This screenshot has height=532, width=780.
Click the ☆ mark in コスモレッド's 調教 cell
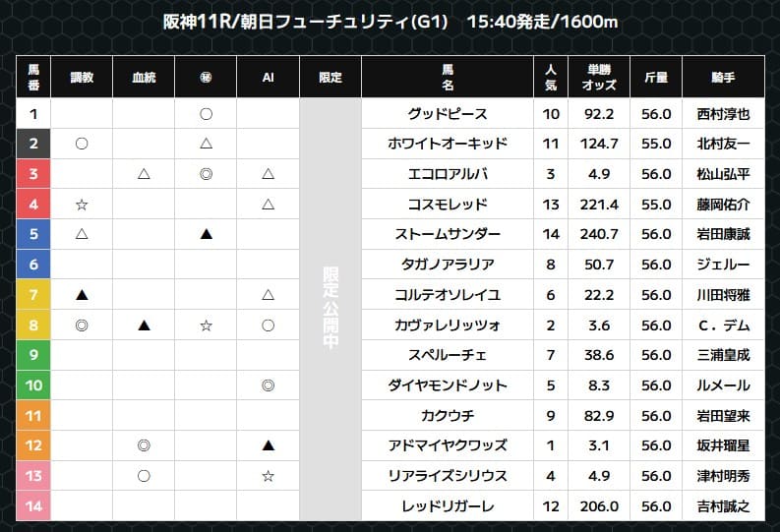pyautogui.click(x=82, y=205)
